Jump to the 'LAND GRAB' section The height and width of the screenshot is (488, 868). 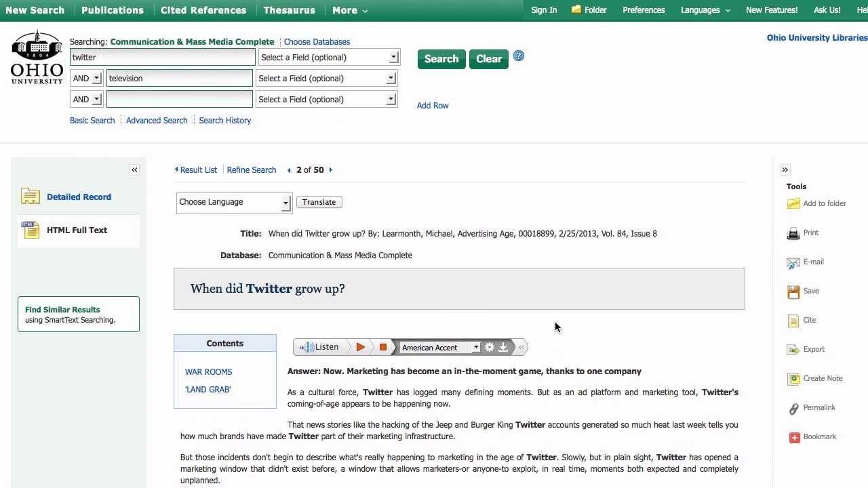coord(208,390)
